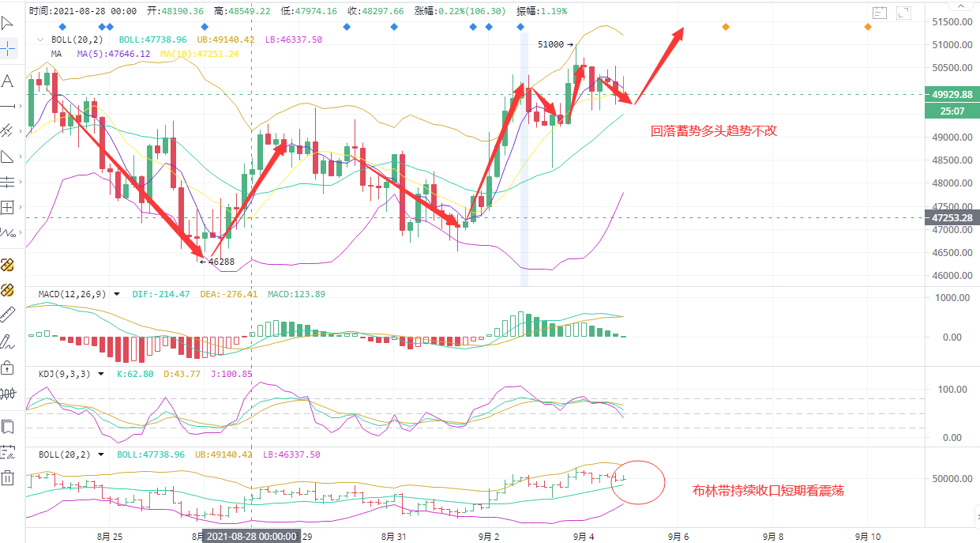980x543 pixels.
Task: Open the bookmark icon in left toolbar
Action: point(8,427)
